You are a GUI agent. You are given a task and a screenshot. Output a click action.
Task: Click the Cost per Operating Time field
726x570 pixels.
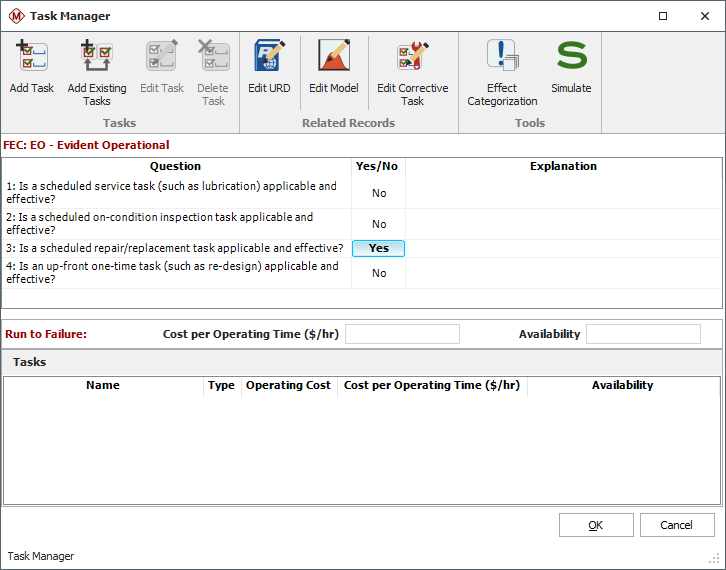[402, 334]
